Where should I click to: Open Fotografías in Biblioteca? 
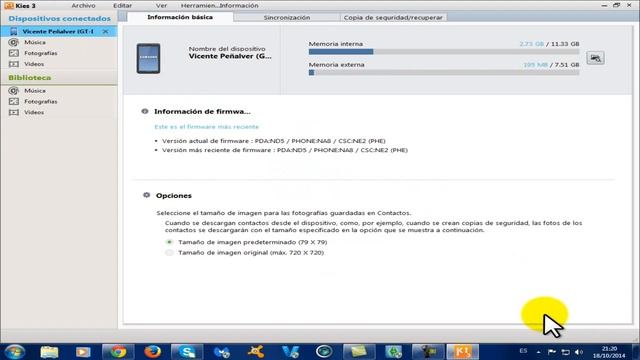click(40, 101)
